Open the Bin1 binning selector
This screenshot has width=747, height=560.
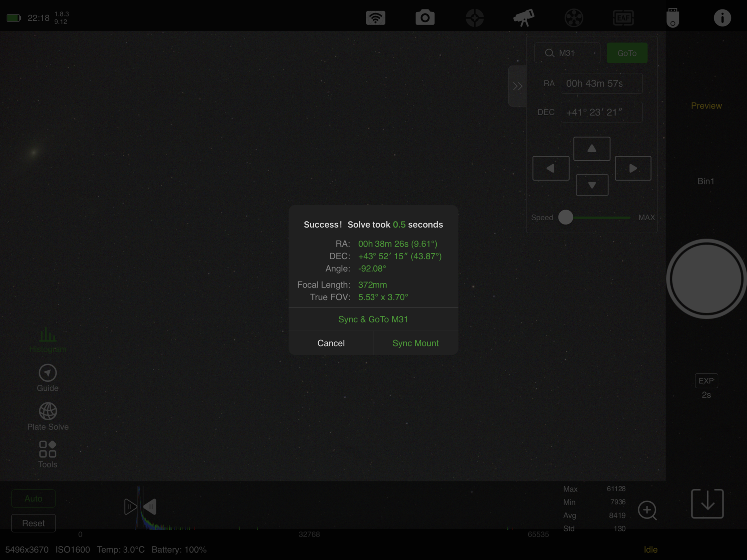(706, 181)
